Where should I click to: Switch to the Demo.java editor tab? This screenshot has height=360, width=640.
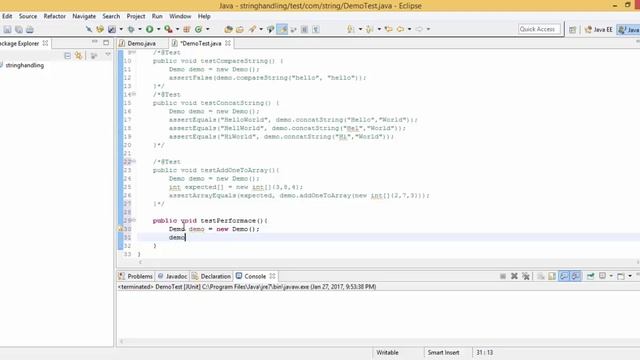[x=141, y=43]
